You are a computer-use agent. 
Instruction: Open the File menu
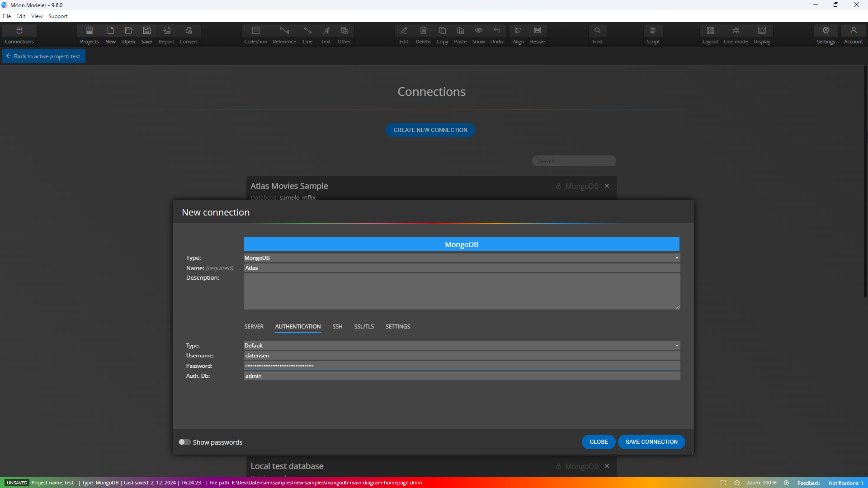[7, 16]
